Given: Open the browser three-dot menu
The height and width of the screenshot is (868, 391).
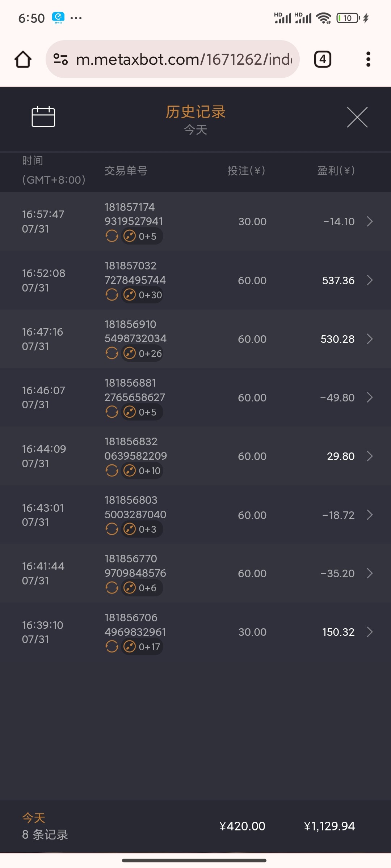Looking at the screenshot, I should (368, 59).
